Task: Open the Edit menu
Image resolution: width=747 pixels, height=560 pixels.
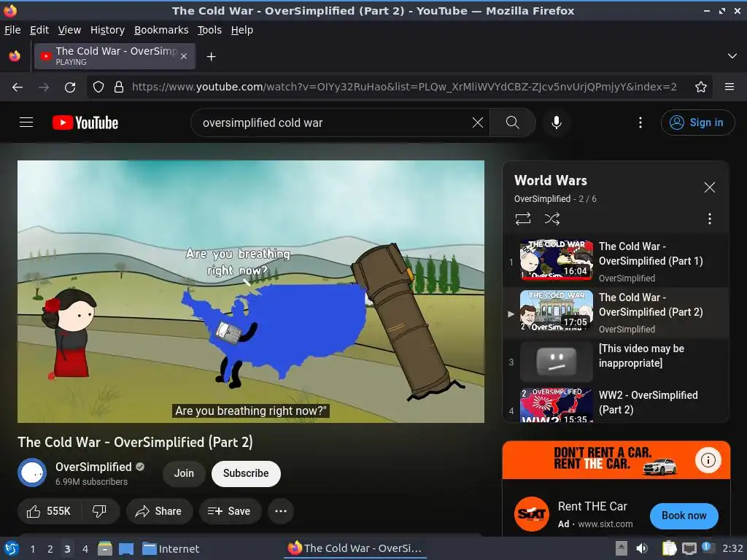Action: (x=39, y=30)
